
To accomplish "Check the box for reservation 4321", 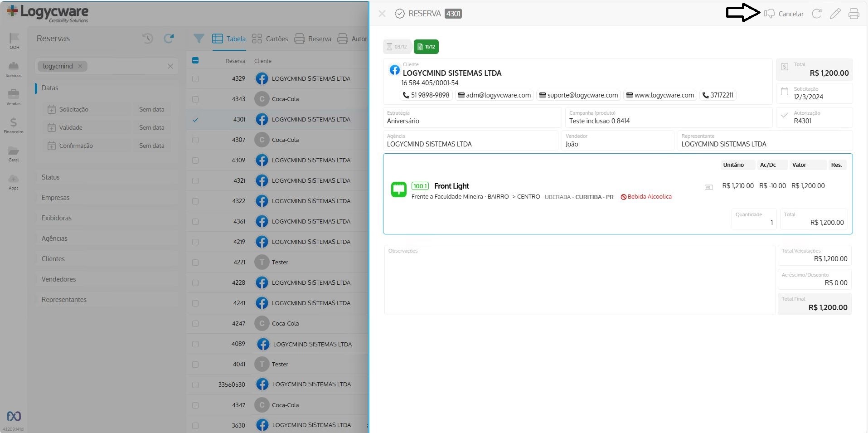I will 195,181.
